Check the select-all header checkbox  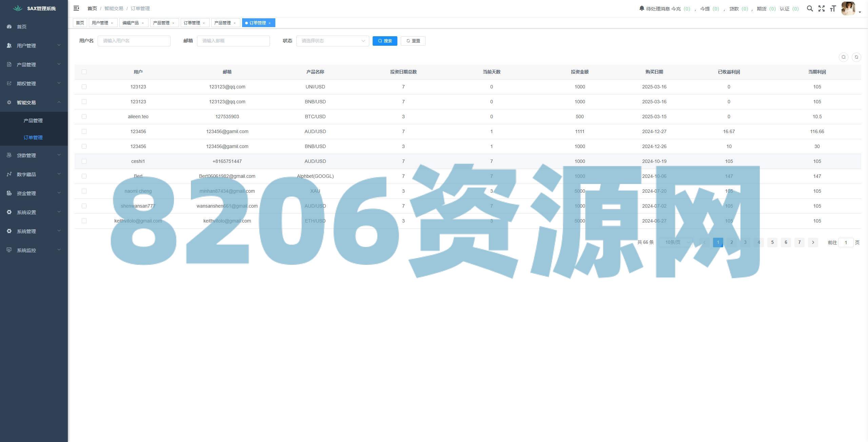coord(84,72)
